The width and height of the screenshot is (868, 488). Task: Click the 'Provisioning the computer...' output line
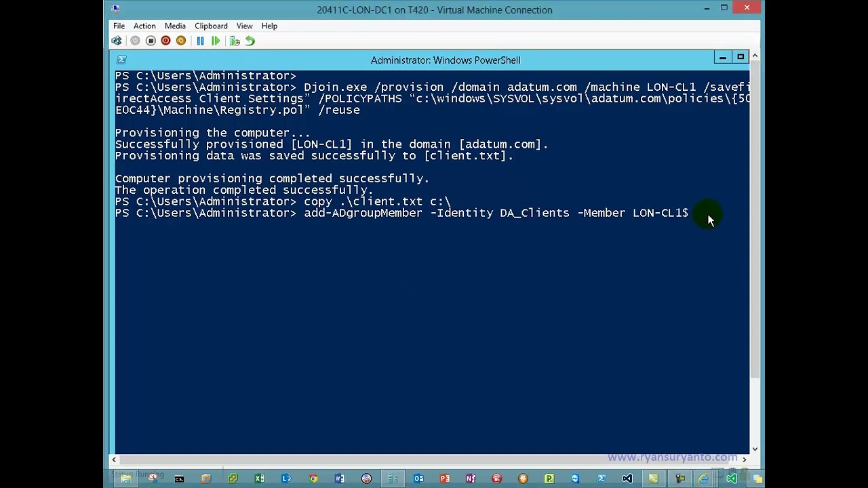(x=212, y=133)
